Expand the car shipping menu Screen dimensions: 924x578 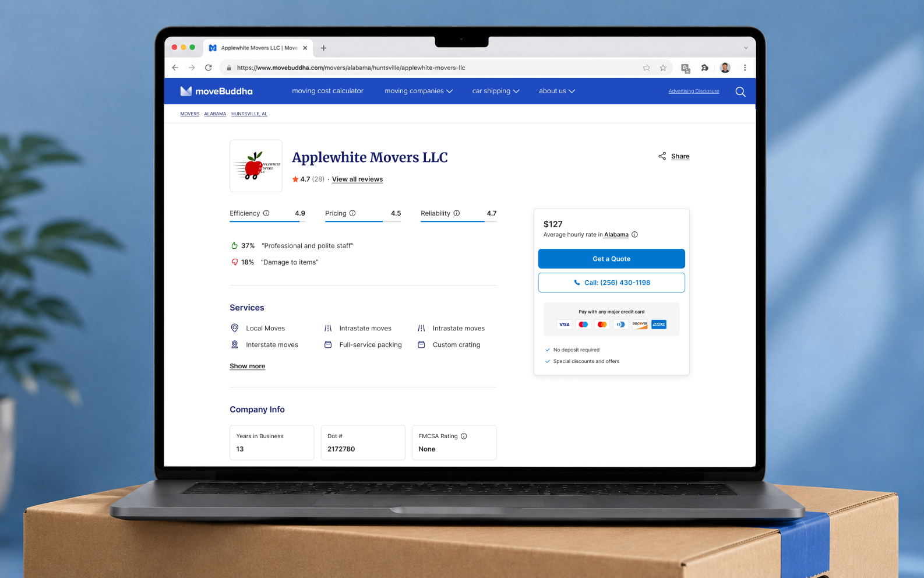(496, 91)
